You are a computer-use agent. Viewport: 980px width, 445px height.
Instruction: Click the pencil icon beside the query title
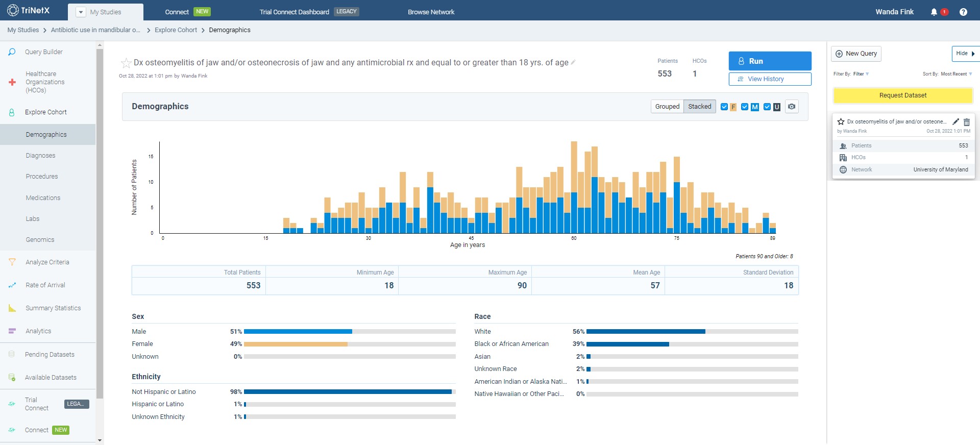pos(573,62)
